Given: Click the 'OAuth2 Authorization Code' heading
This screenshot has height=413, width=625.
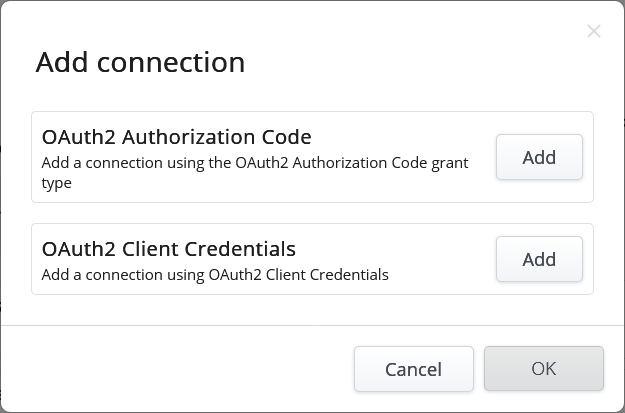Looking at the screenshot, I should (x=176, y=137).
